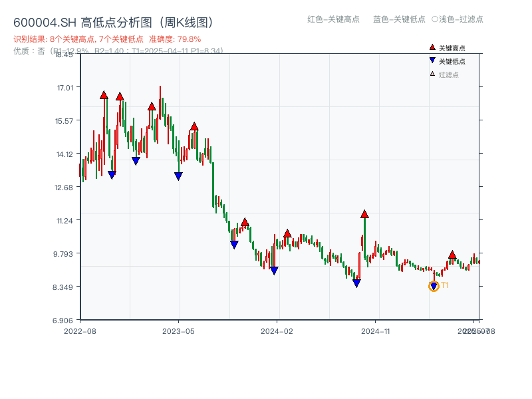Select the red 关键高点 triangle legend icon

[432, 47]
